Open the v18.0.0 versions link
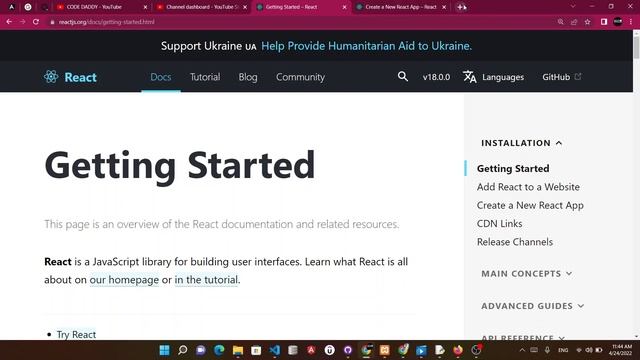640x360 pixels. [436, 77]
